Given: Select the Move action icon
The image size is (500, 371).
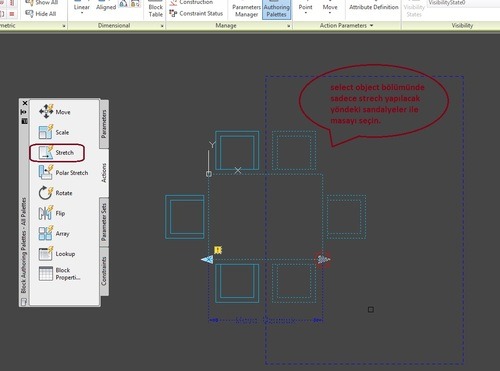Looking at the screenshot, I should 46,111.
